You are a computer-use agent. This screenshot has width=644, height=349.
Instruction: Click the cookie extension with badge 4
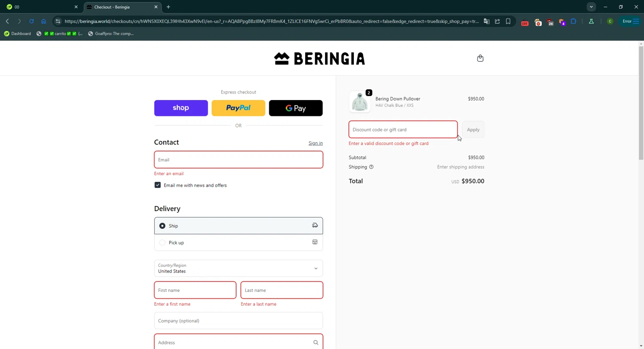pos(562,22)
